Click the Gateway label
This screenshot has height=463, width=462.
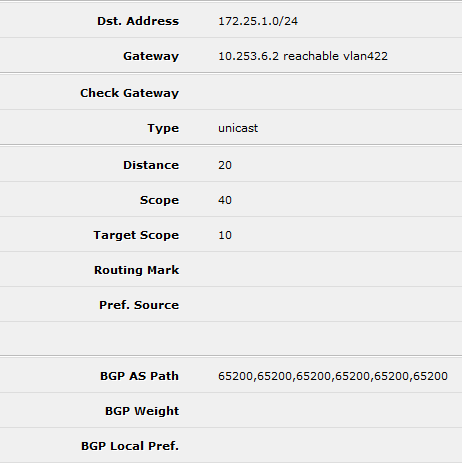point(151,56)
